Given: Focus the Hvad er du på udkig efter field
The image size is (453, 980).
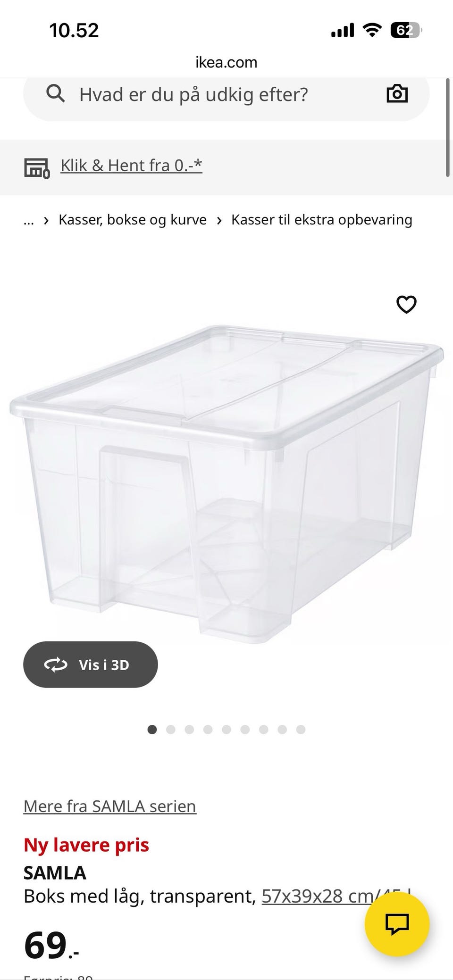Looking at the screenshot, I should pos(226,94).
